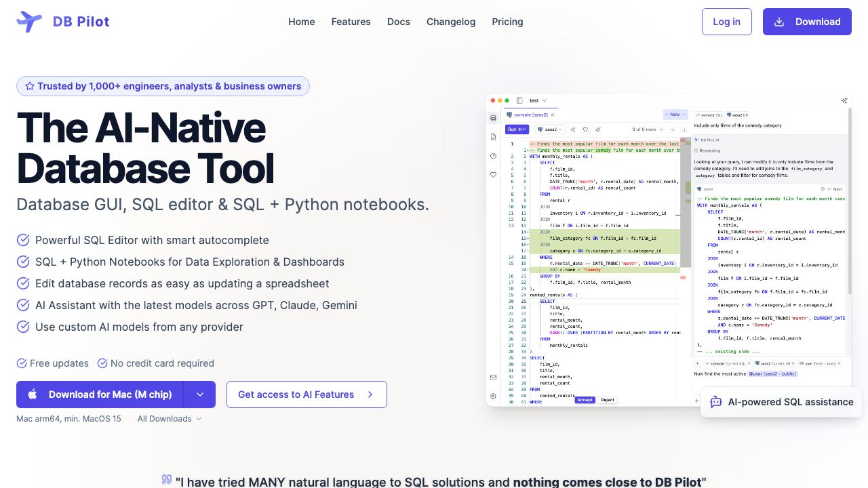Click the Download button in the header
This screenshot has width=868, height=488.
coord(807,22)
